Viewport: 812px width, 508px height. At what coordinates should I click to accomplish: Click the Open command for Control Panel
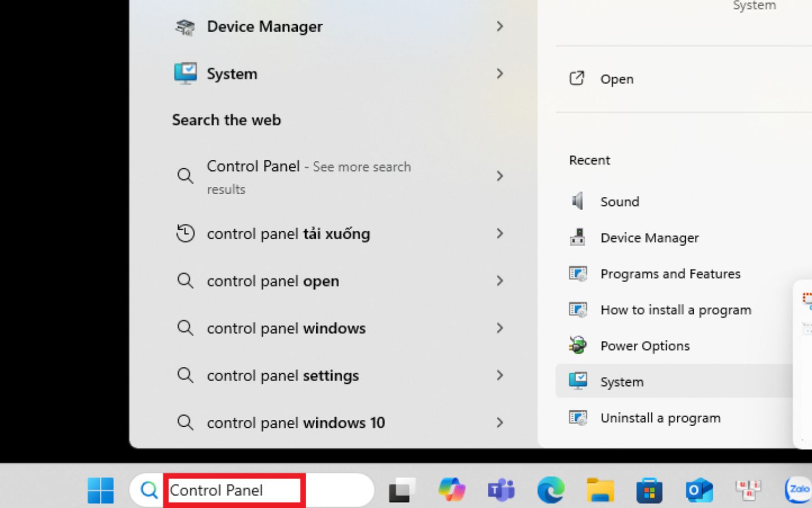(616, 78)
